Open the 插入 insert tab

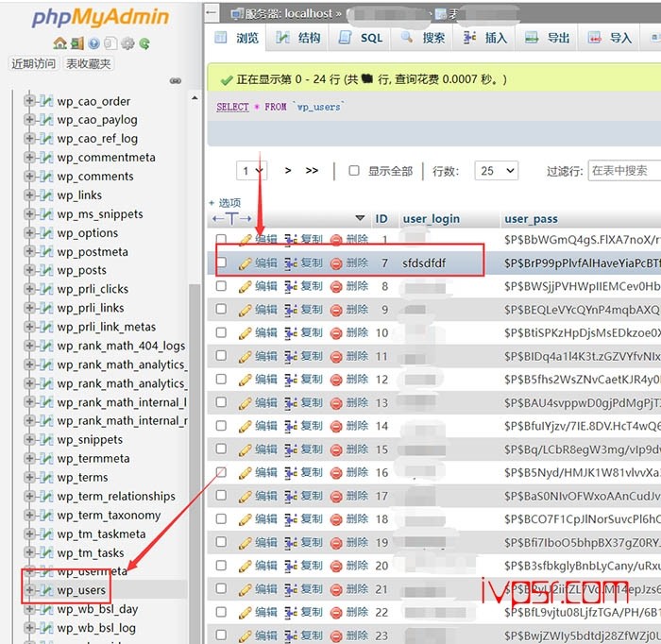click(x=484, y=38)
